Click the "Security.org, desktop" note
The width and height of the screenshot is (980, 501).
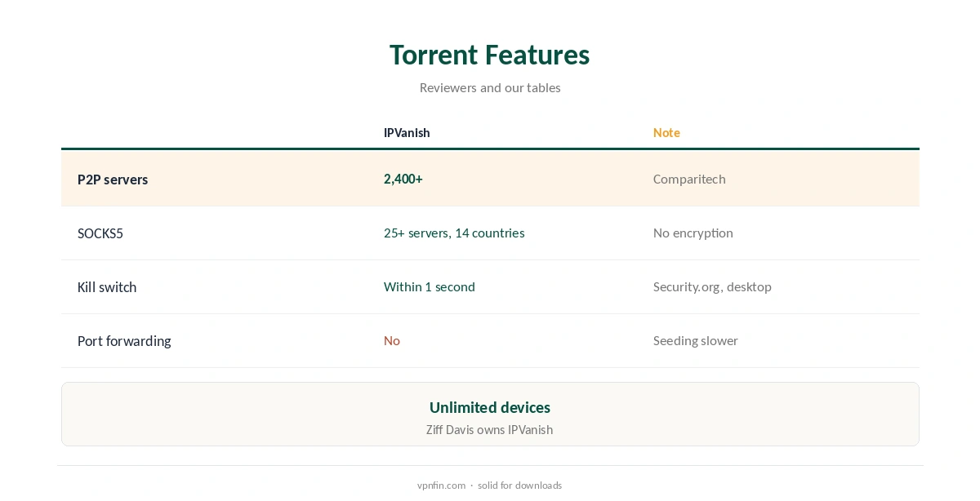(x=712, y=287)
